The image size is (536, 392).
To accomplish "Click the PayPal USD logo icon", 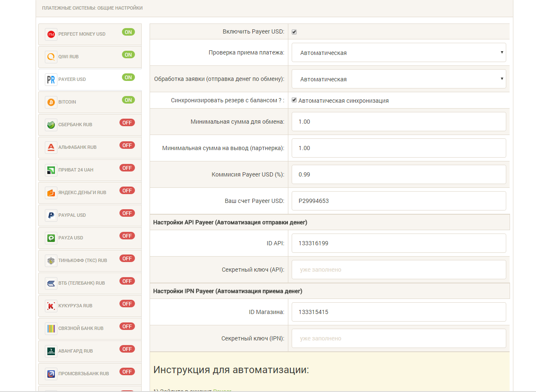I will [x=51, y=215].
